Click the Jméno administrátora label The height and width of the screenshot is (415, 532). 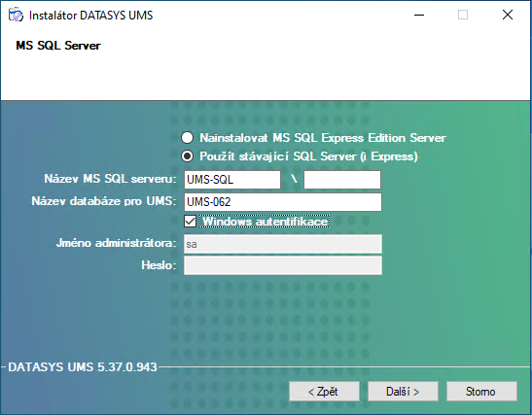(x=117, y=243)
